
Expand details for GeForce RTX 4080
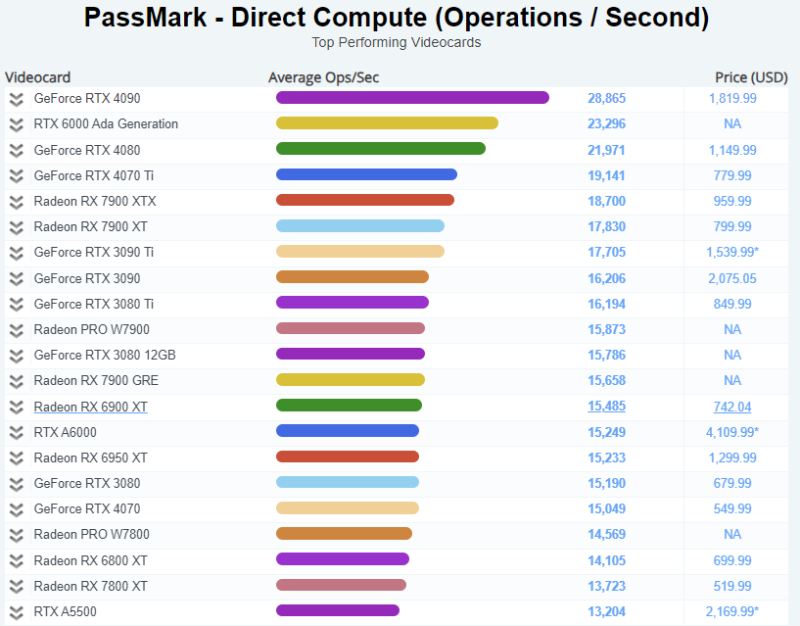[16, 151]
